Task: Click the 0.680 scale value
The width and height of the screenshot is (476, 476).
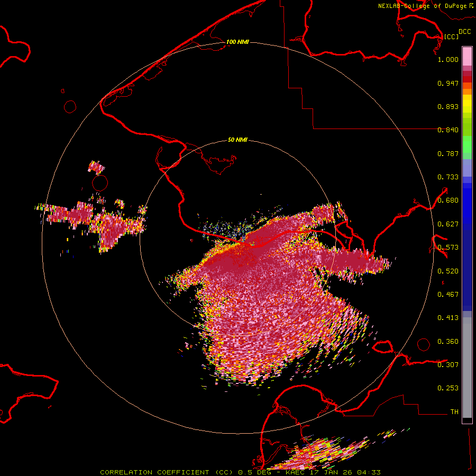Action: [x=448, y=200]
